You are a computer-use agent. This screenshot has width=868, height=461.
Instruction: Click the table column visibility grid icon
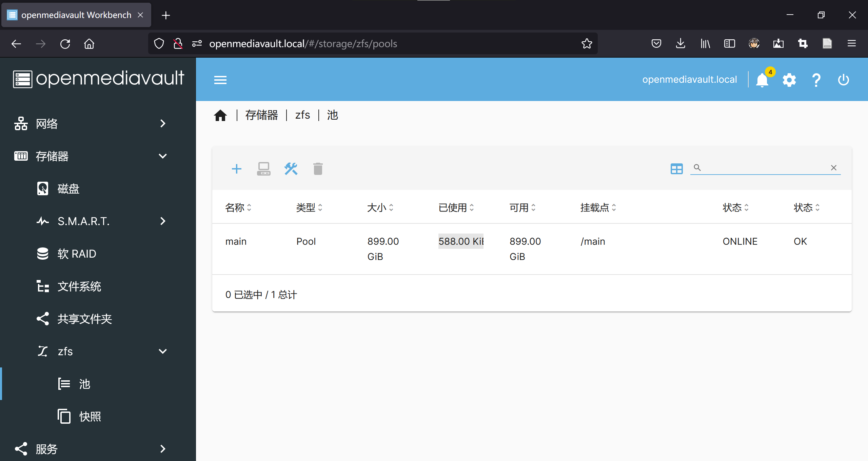(676, 168)
